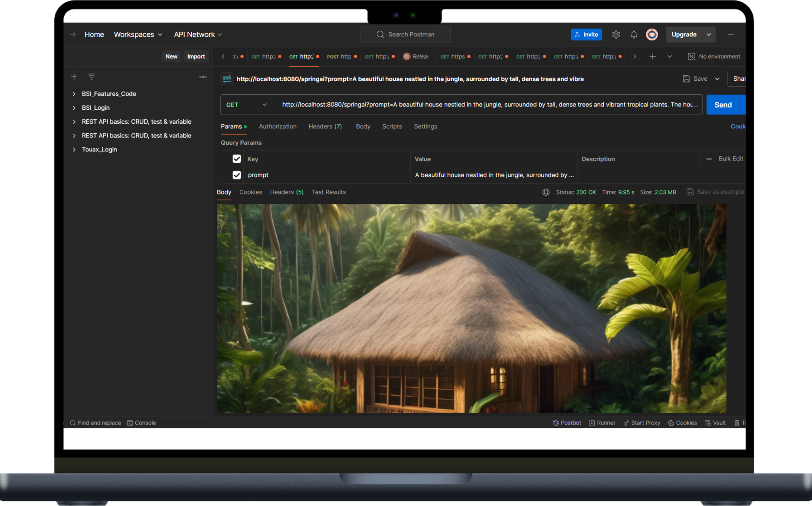Click the forward navigation arrow
The image size is (812, 506).
73,35
